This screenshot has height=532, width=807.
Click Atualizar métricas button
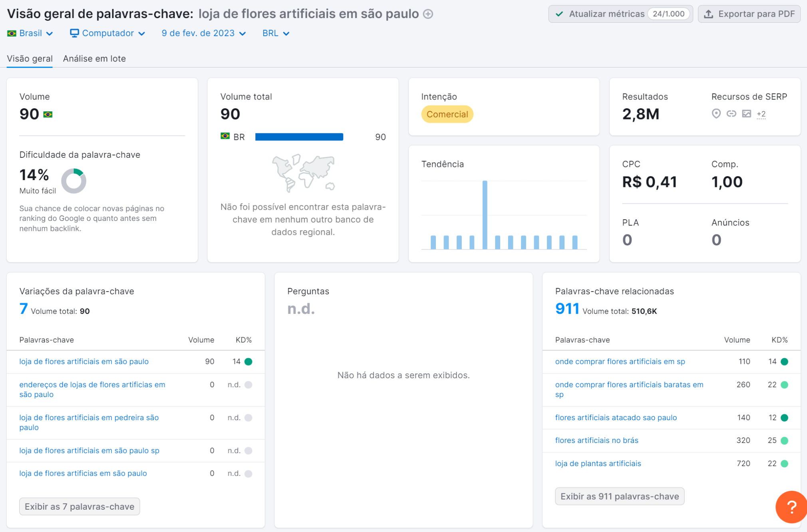(x=620, y=14)
